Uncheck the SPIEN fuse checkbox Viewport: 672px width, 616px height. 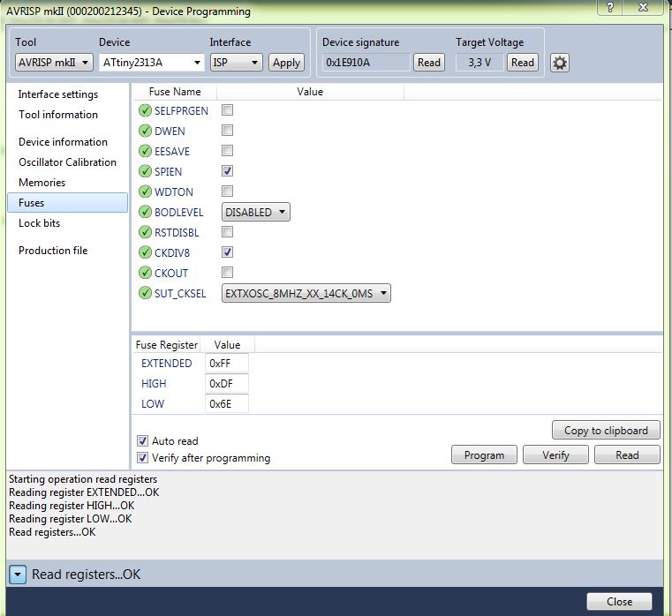click(x=227, y=171)
